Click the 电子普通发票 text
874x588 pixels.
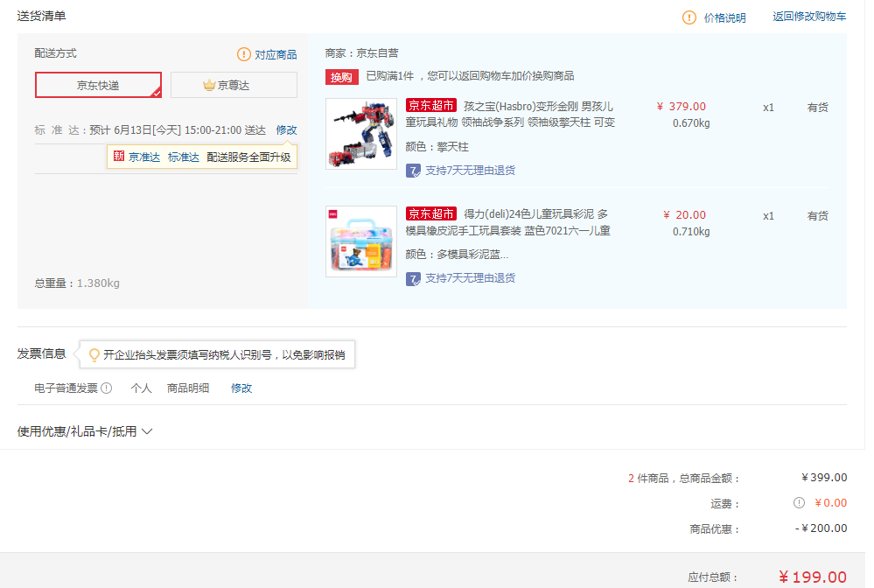coord(66,388)
